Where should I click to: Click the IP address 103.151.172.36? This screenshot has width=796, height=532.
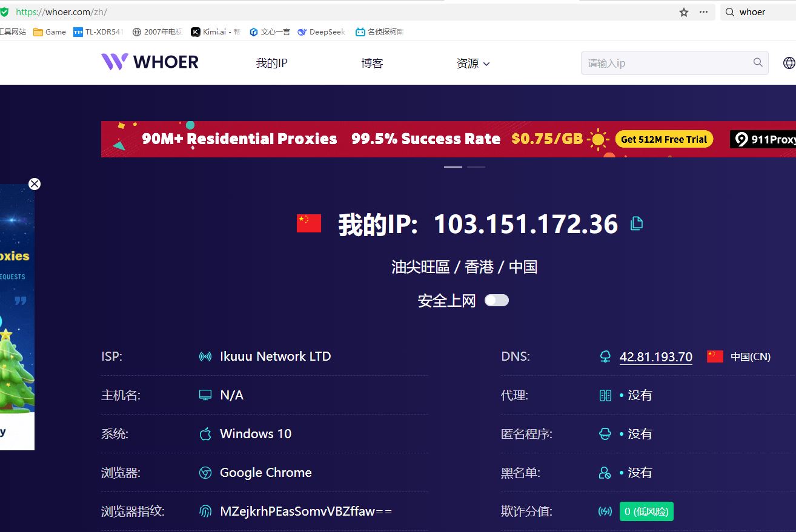[x=526, y=224]
